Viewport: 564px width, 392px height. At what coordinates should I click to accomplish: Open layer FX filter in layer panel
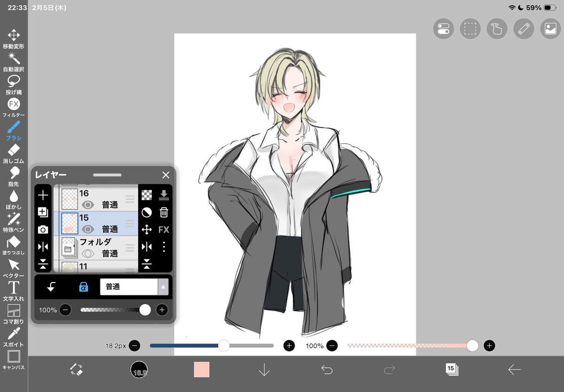tap(164, 229)
